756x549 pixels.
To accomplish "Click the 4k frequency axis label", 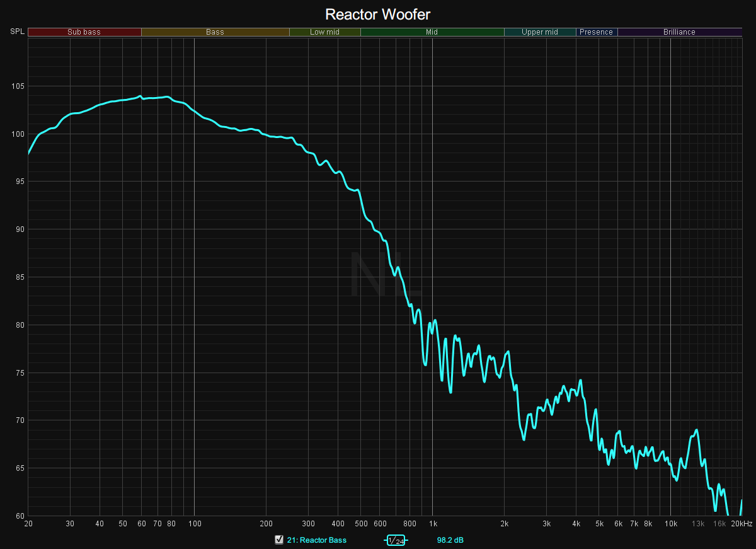I will click(x=576, y=524).
